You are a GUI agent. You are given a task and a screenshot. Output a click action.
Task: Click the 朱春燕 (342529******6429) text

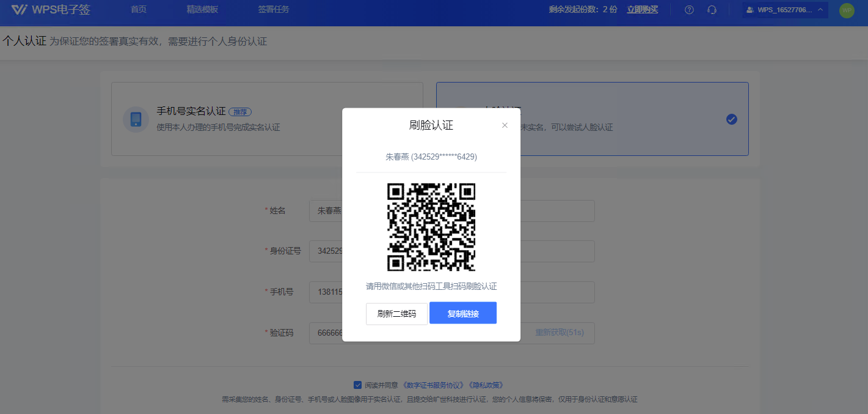point(431,157)
